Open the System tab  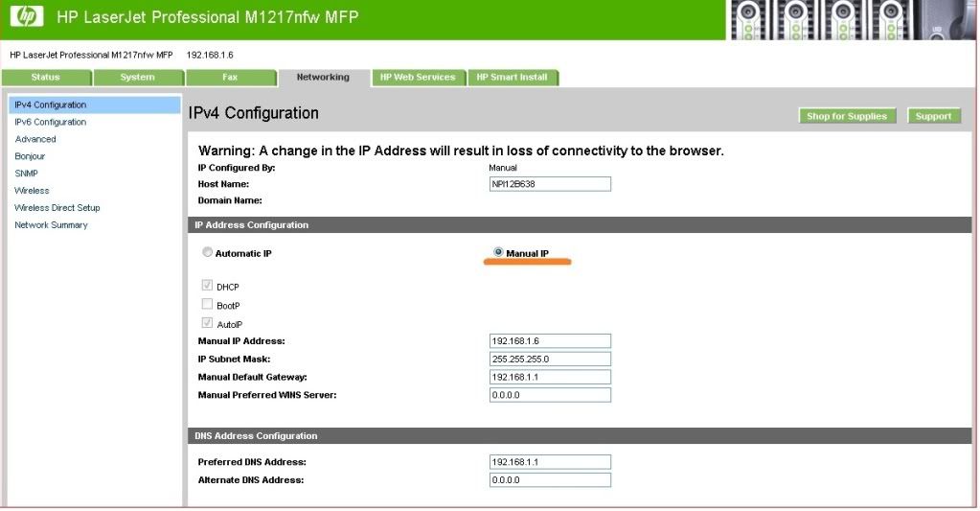(x=138, y=78)
